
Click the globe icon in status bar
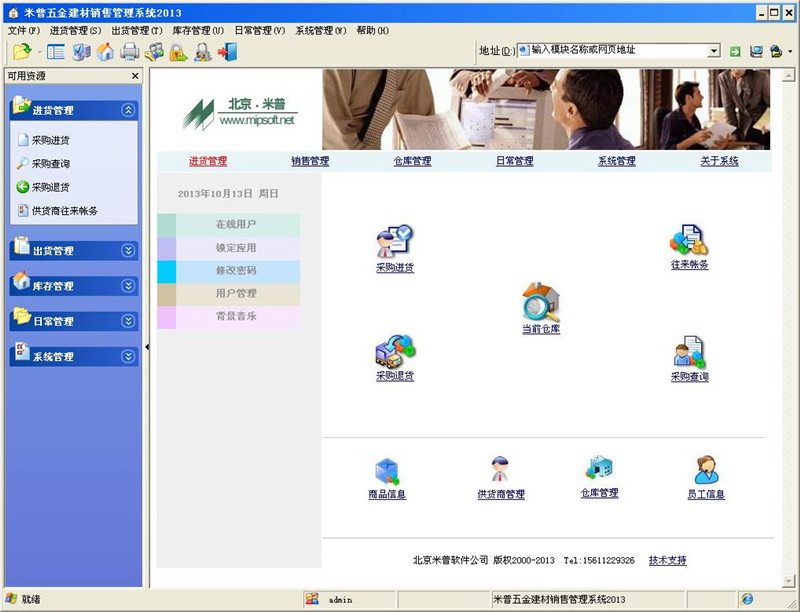pos(747,599)
